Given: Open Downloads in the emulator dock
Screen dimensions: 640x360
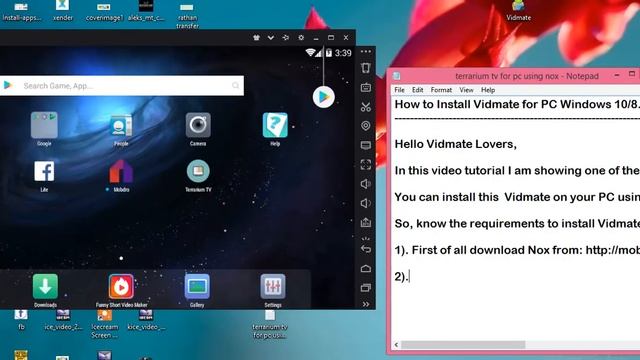Looking at the screenshot, I should click(45, 290).
